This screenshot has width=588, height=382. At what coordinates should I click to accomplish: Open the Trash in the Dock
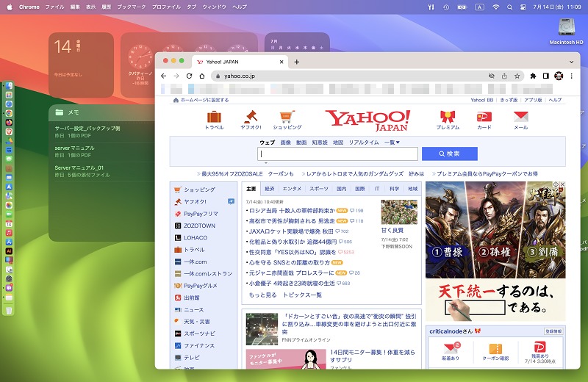point(9,311)
